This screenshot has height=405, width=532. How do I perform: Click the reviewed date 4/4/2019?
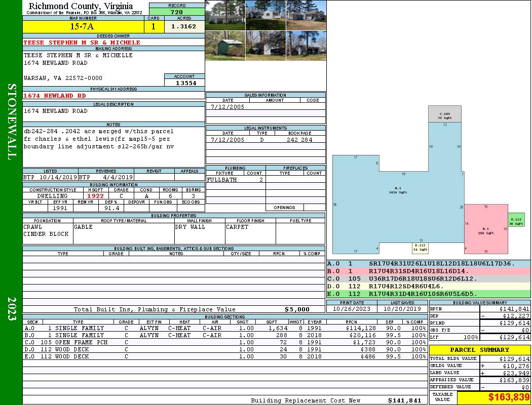coord(118,177)
